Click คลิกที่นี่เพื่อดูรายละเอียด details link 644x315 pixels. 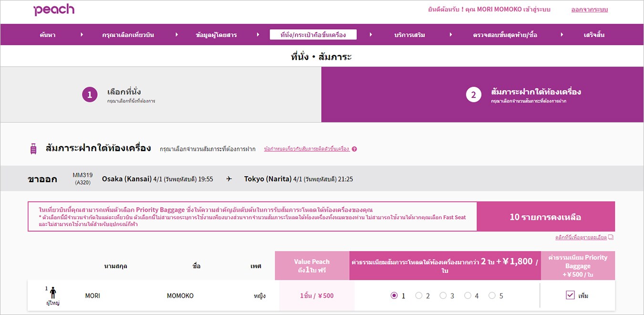pos(581,237)
